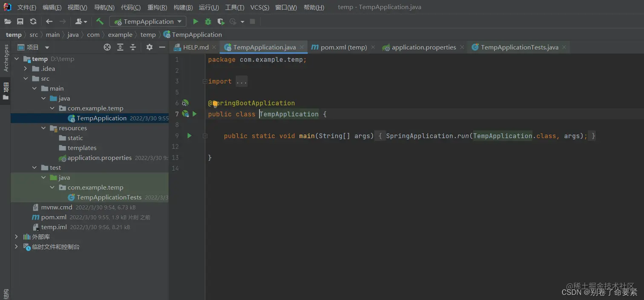The width and height of the screenshot is (644, 300).
Task: Open the 帮助(H) menu
Action: click(314, 7)
